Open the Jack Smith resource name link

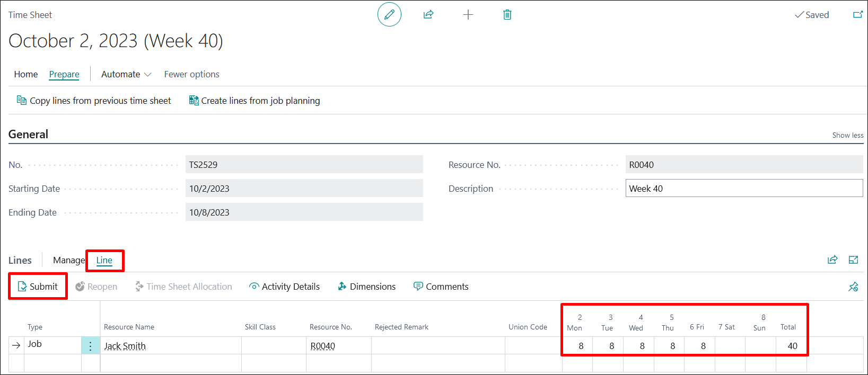[125, 346]
